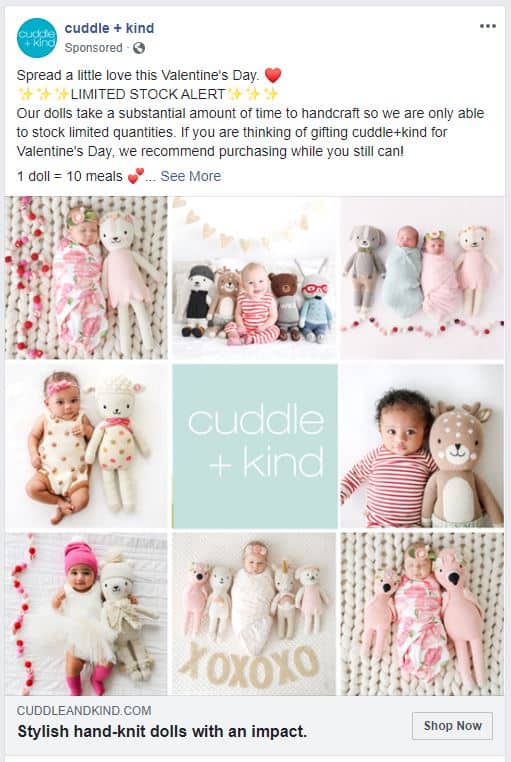Open photo of baby above XOXOXO letters

(255, 614)
